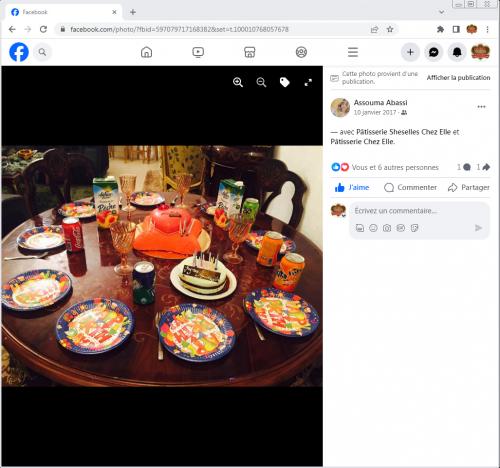The height and width of the screenshot is (468, 500).
Task: Expand the tab search chevron
Action: coord(441,12)
